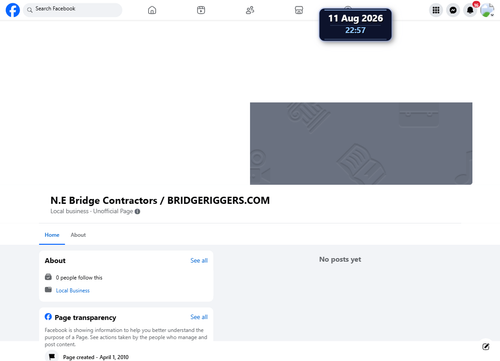
Task: Click the search magnifier icon
Action: pos(30,10)
